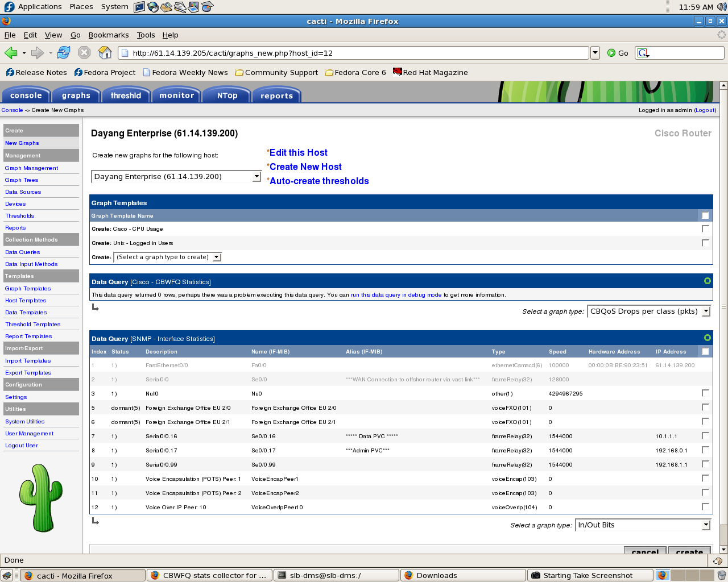Viewport: 728px width, 582px height.
Task: Open Graph Management in sidebar
Action: [32, 168]
